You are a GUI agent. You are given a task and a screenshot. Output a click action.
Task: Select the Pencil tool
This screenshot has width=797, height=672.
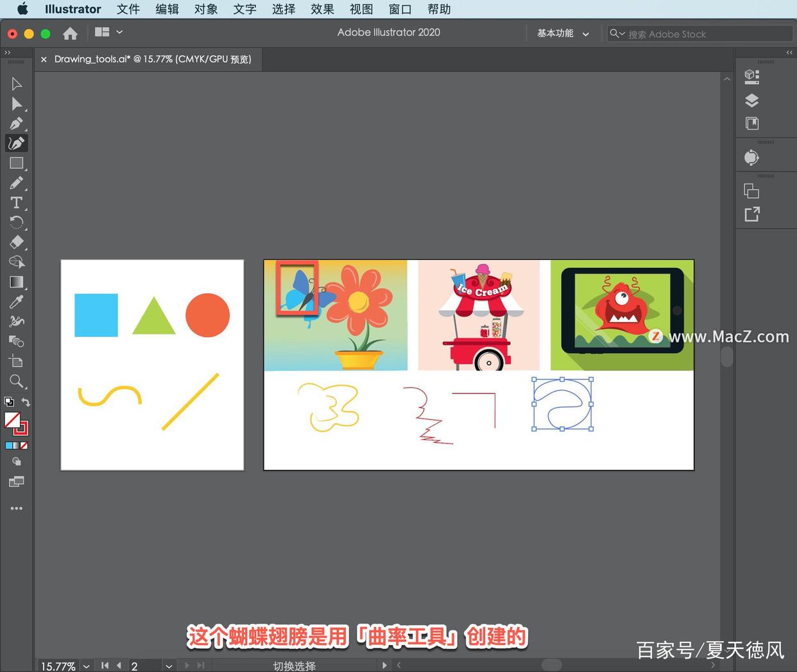coord(17,183)
